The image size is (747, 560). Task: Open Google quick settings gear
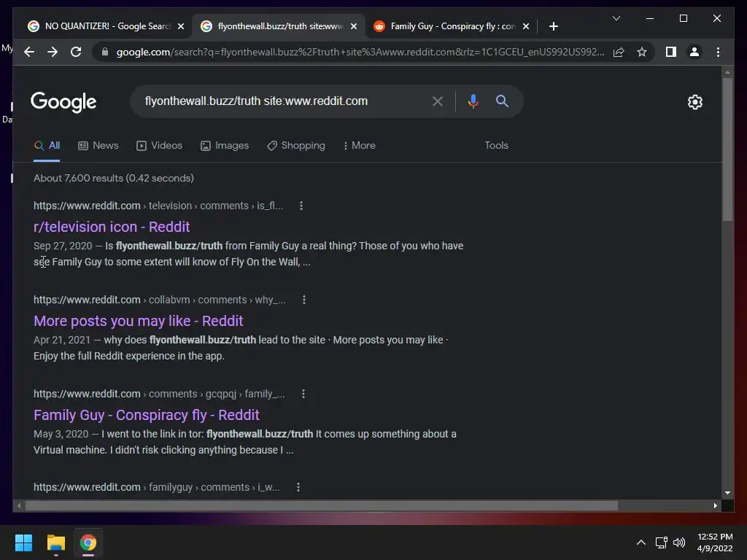695,102
